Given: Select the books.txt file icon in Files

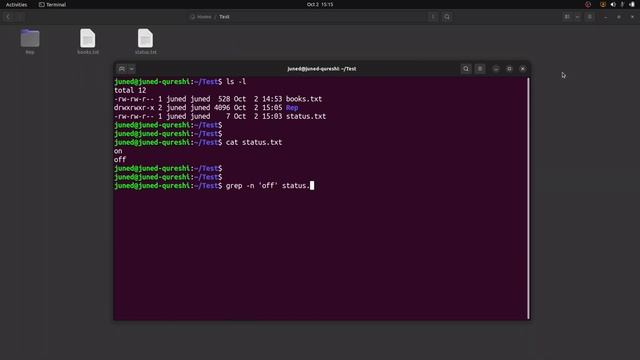Looking at the screenshot, I should pos(88,39).
